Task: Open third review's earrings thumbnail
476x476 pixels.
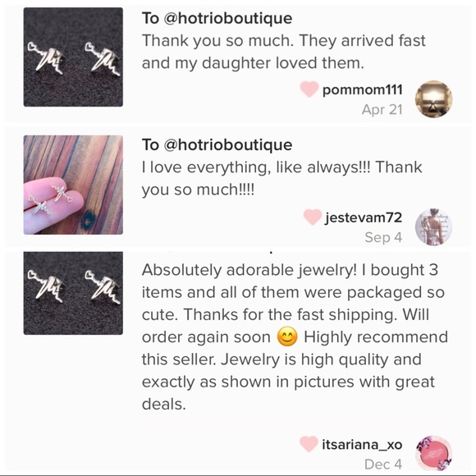Action: point(73,293)
